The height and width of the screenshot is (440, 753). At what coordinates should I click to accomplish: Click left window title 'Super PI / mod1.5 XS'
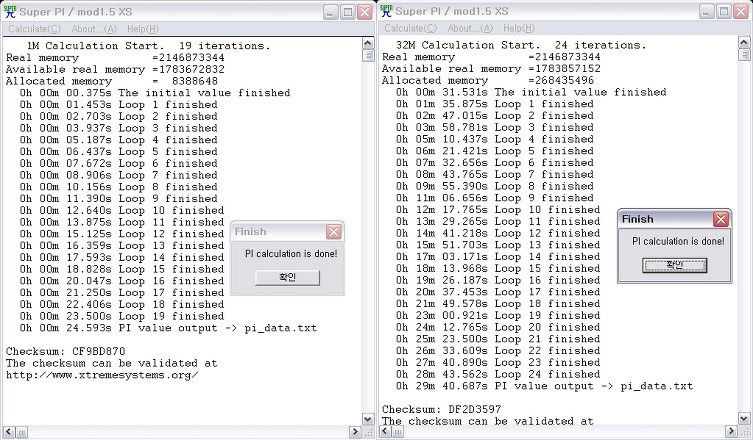click(75, 12)
